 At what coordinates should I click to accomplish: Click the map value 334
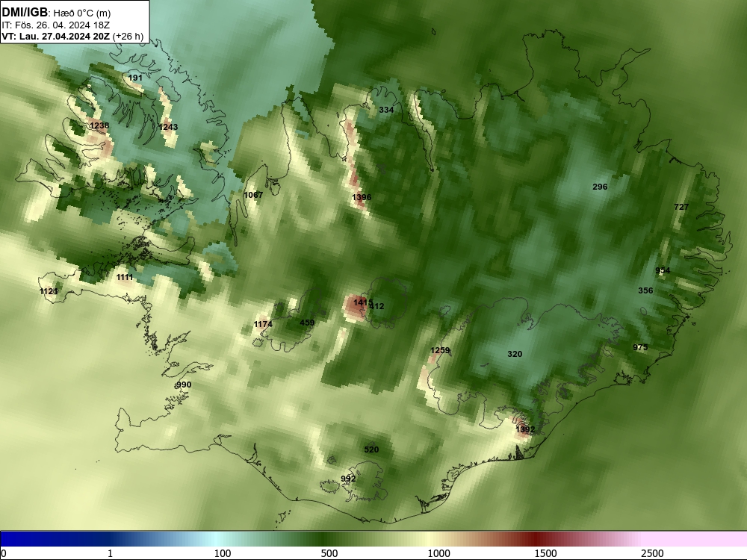coord(386,110)
